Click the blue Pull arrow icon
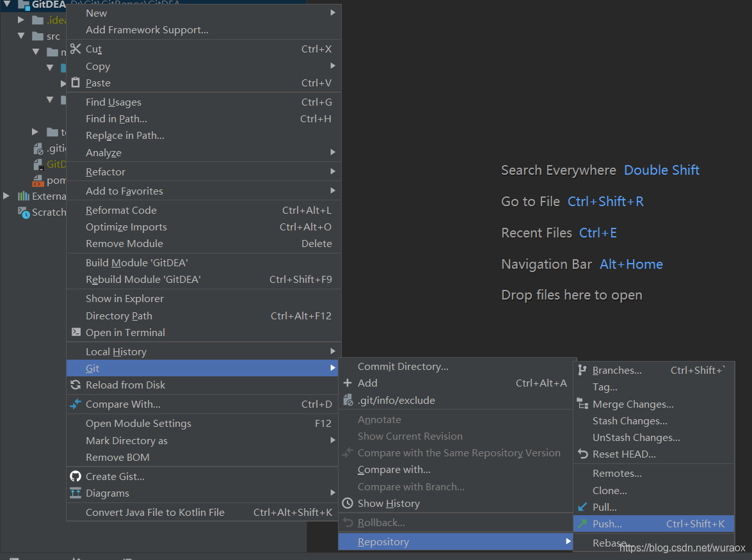Image resolution: width=752 pixels, height=560 pixels. pyautogui.click(x=582, y=507)
